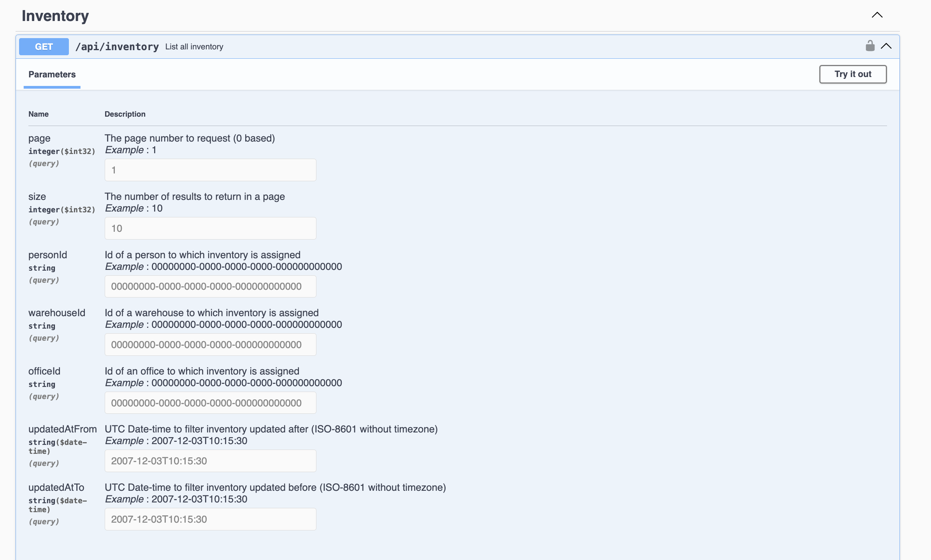This screenshot has width=931, height=560.
Task: Click the 'List all inventory' summary text
Action: pos(194,47)
